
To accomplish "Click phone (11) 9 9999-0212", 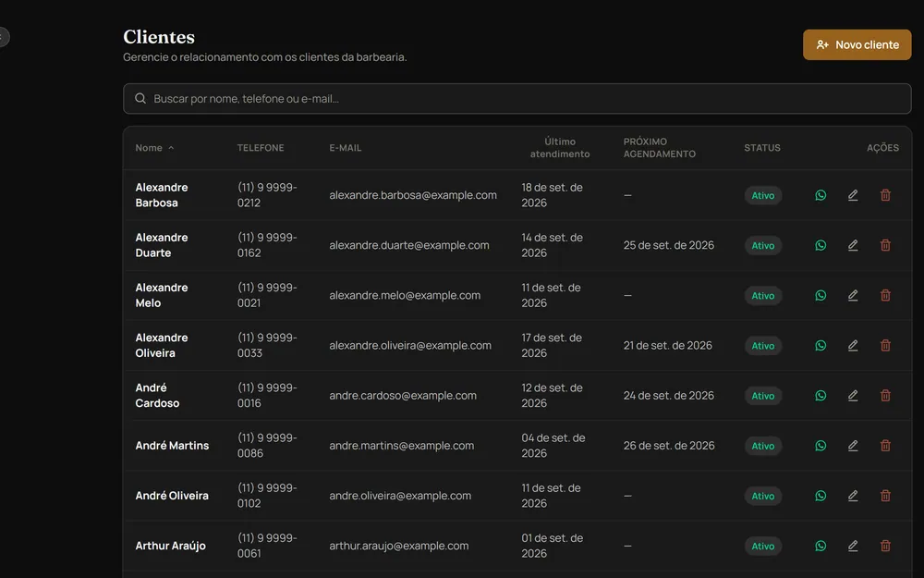I will (x=267, y=195).
